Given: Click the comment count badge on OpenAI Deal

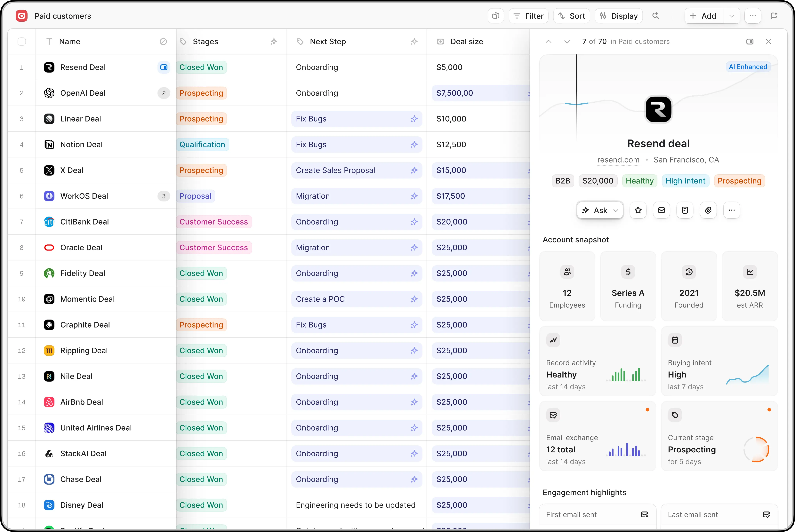Looking at the screenshot, I should (x=164, y=93).
